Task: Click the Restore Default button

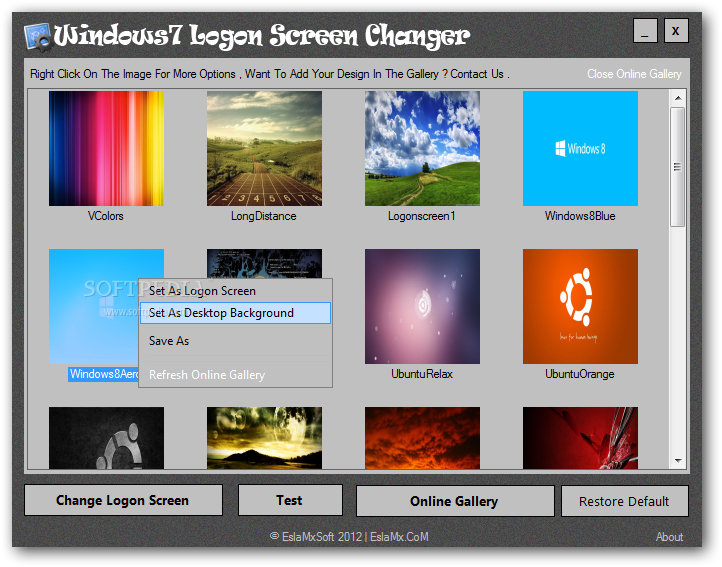Action: click(625, 501)
